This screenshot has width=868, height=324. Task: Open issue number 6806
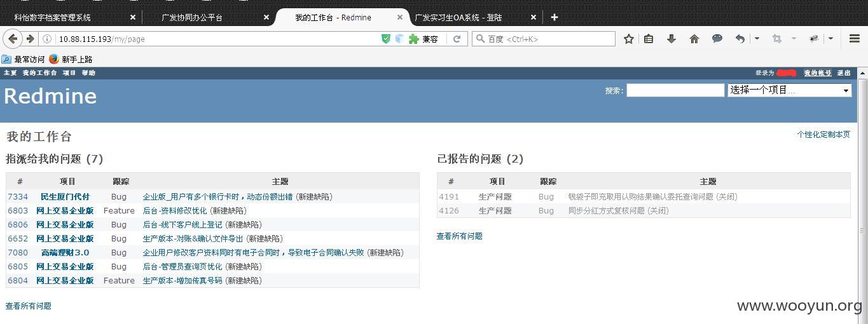coord(18,225)
